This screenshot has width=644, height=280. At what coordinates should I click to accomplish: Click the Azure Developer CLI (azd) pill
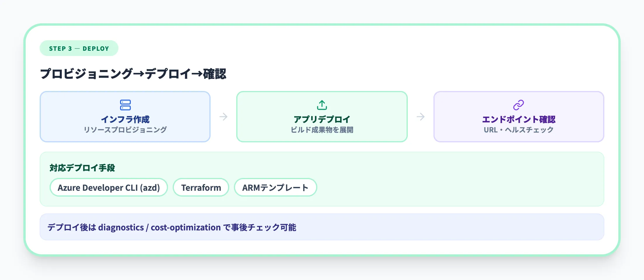point(109,188)
